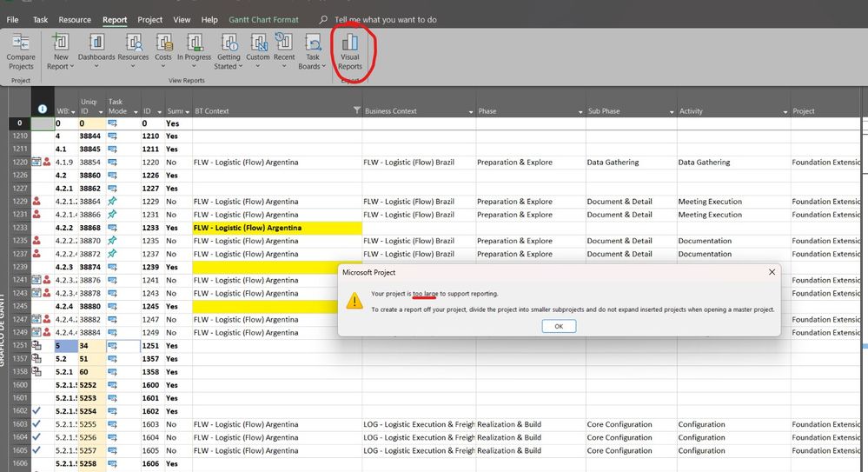This screenshot has height=472, width=868.
Task: Switch to the Task ribbon tab
Action: point(41,19)
